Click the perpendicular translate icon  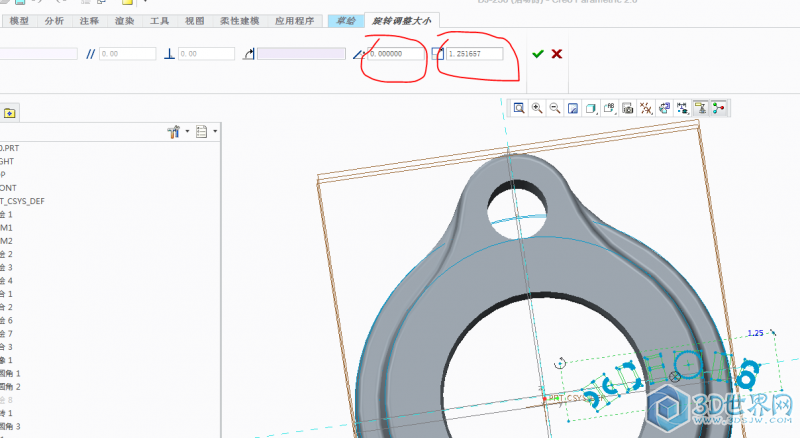[169, 54]
